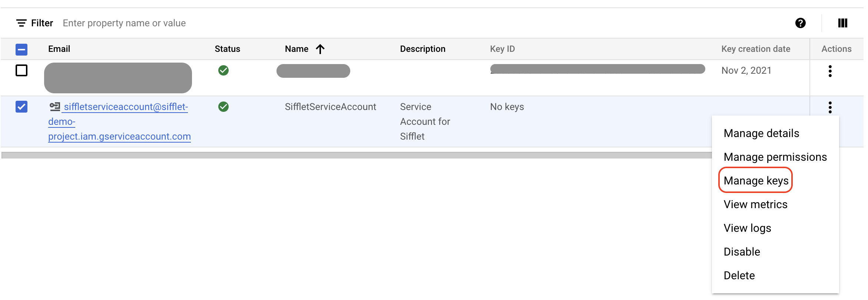The width and height of the screenshot is (868, 300).
Task: Click the service account key icon beside email
Action: [55, 107]
